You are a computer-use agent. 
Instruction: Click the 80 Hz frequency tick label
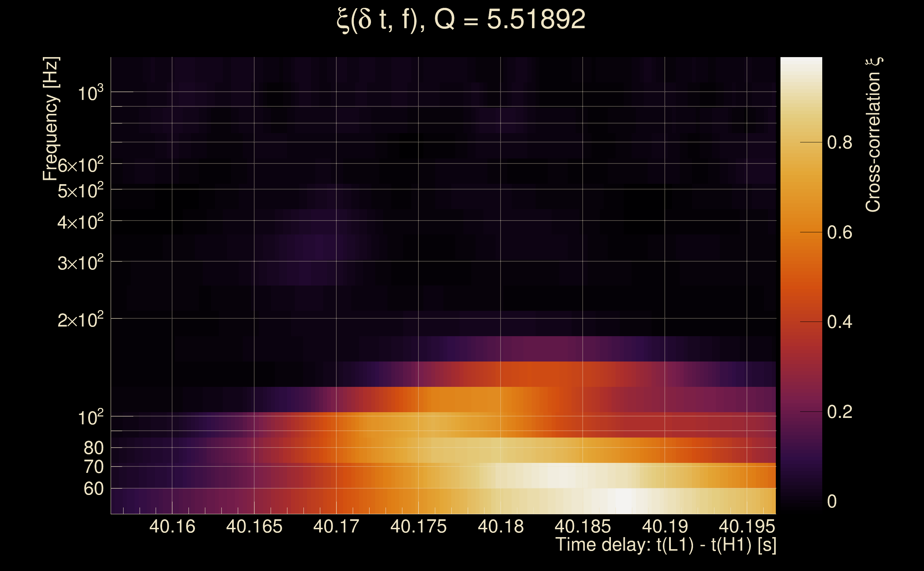point(93,448)
